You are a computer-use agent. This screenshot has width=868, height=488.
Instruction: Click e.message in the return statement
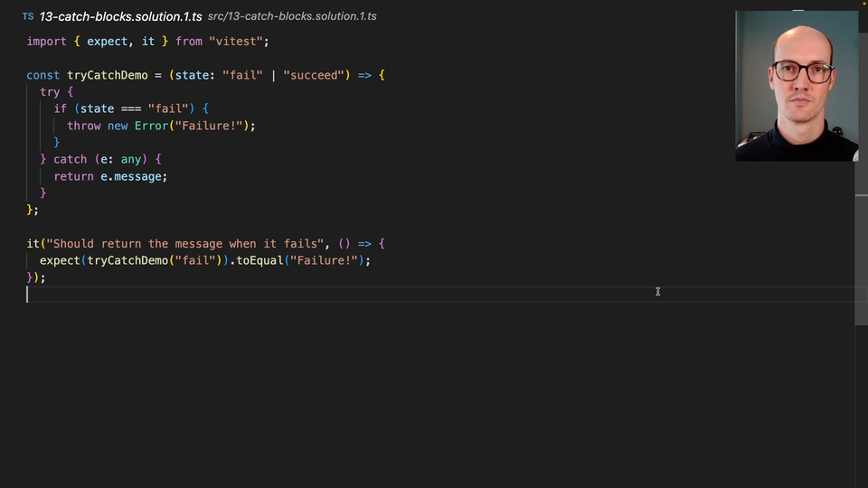point(133,176)
